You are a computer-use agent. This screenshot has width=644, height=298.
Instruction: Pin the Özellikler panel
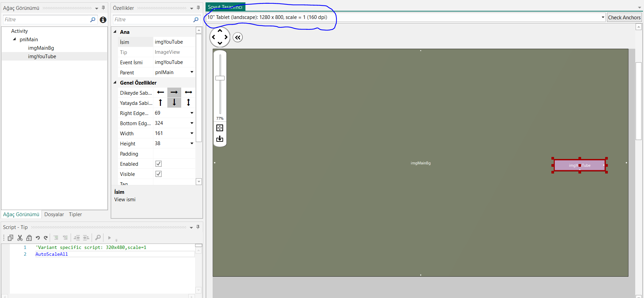pyautogui.click(x=198, y=8)
